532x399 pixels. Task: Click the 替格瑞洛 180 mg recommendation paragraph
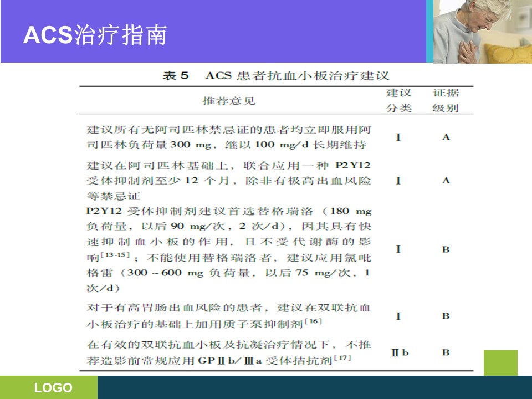tap(229, 249)
